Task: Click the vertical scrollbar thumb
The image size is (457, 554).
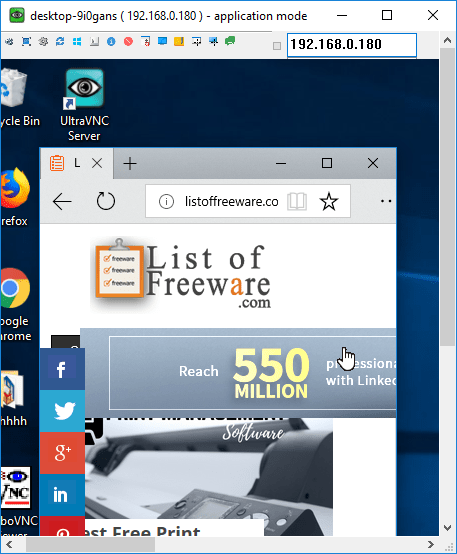Action: (447, 197)
